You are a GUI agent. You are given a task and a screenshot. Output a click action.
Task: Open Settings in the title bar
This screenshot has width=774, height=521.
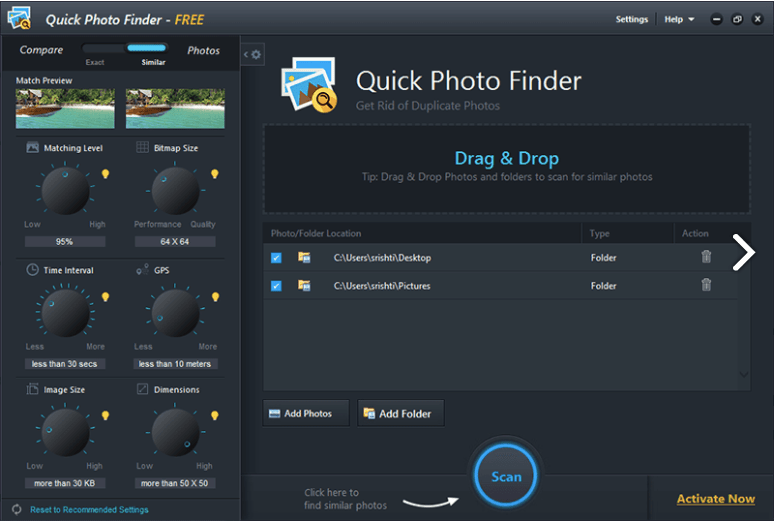click(x=631, y=19)
